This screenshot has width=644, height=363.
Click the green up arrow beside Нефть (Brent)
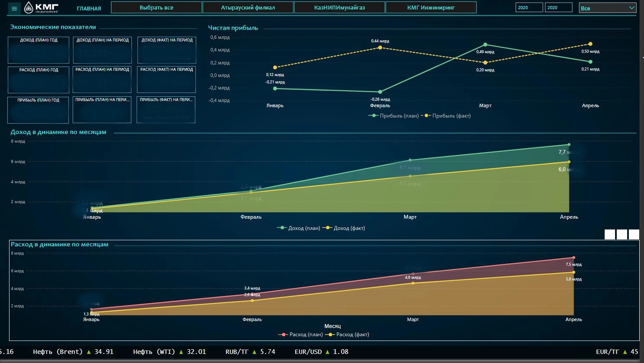click(x=89, y=352)
